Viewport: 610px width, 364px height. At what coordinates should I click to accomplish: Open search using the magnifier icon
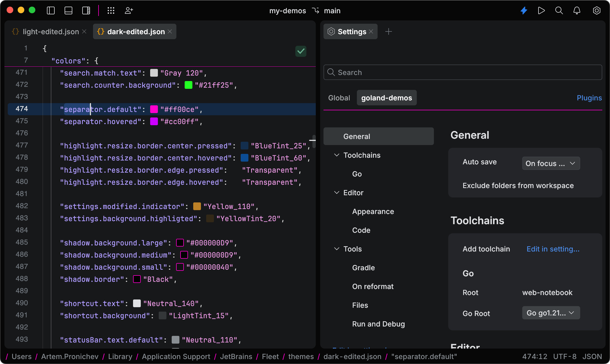click(x=559, y=10)
